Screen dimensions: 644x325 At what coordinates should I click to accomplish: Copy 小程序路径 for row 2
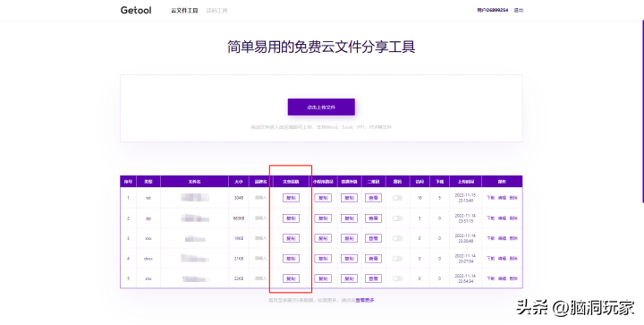323,218
